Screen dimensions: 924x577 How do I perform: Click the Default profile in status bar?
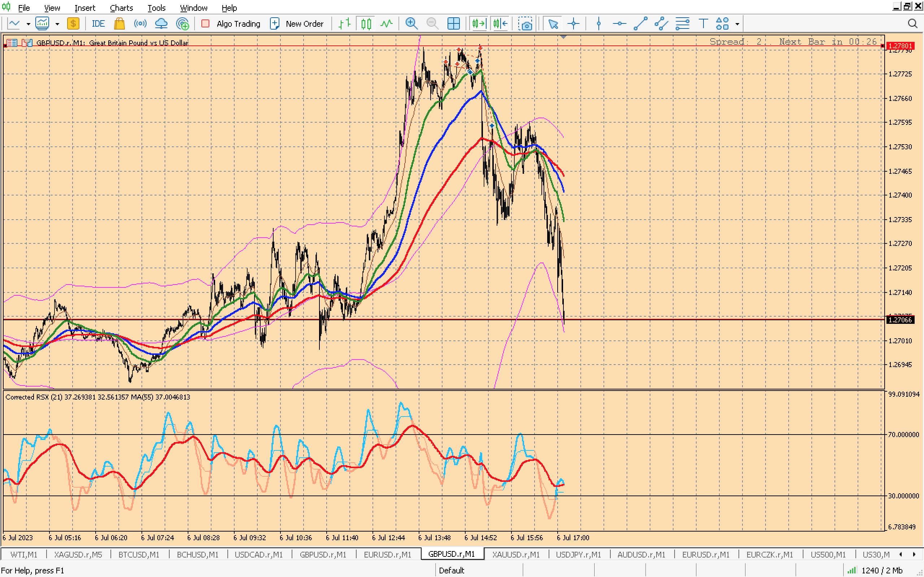pyautogui.click(x=451, y=570)
